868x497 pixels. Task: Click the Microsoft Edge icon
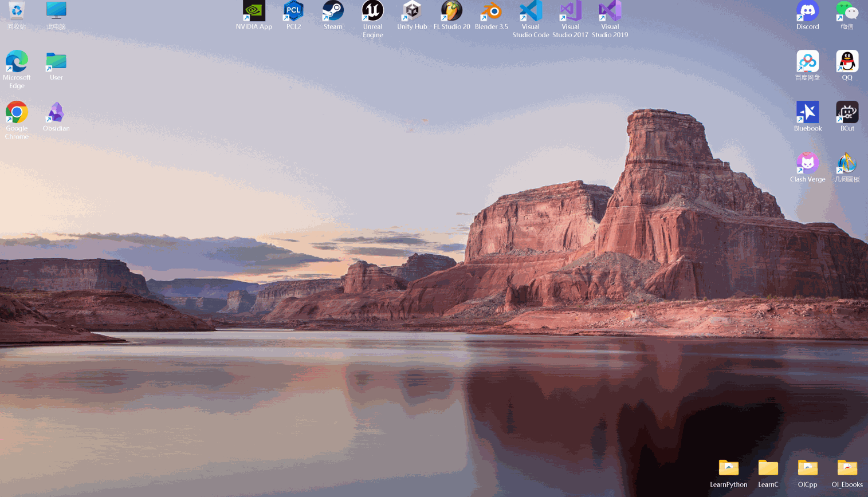point(17,62)
